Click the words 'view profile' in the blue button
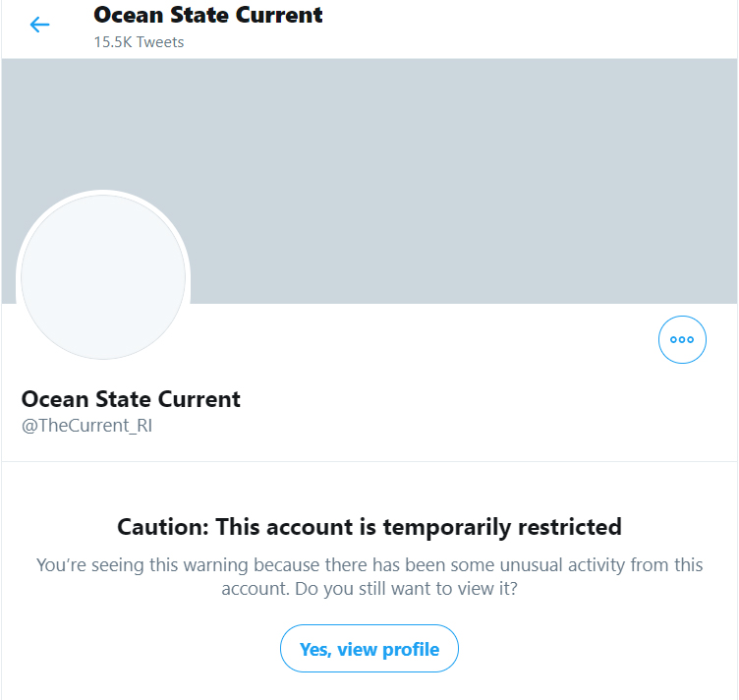This screenshot has width=739, height=700. coord(388,650)
